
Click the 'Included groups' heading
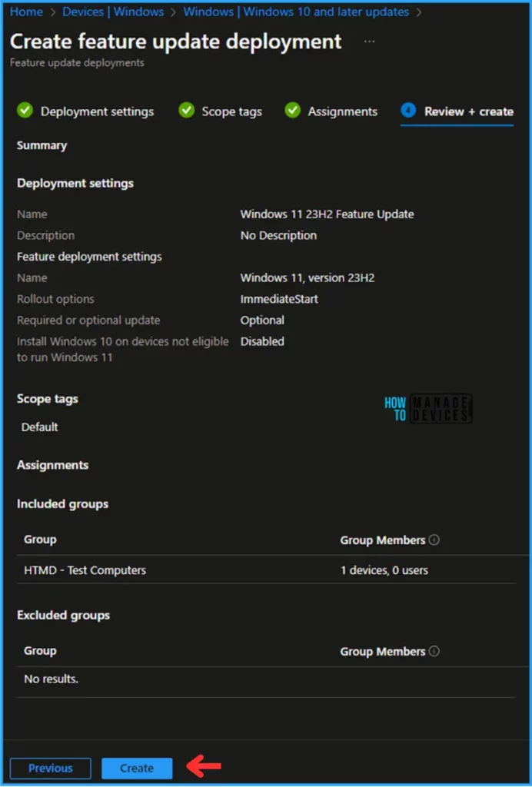pos(63,504)
